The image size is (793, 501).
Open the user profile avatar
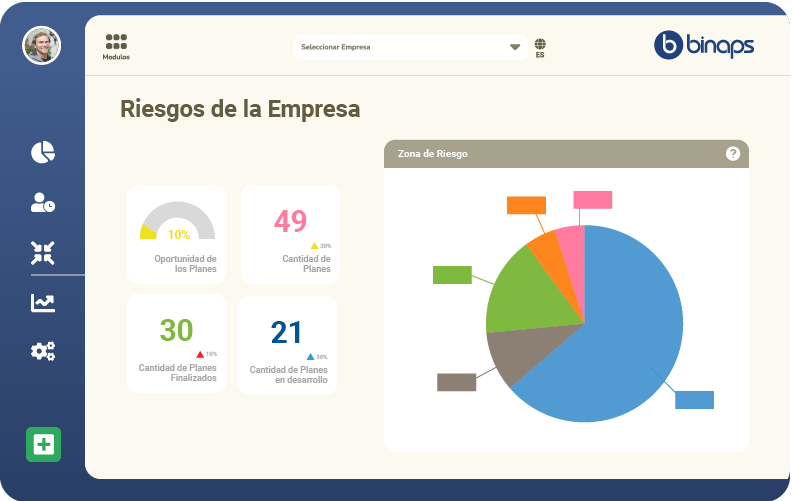tap(41, 45)
